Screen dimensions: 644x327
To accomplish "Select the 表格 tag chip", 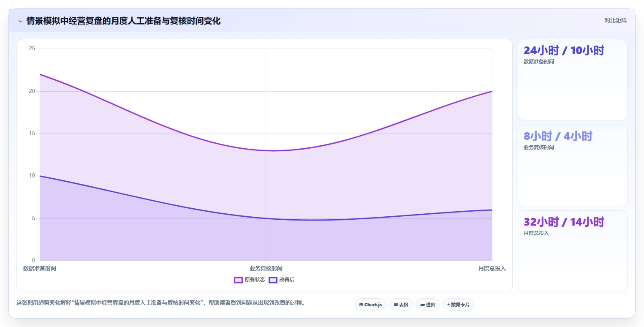I will [401, 305].
